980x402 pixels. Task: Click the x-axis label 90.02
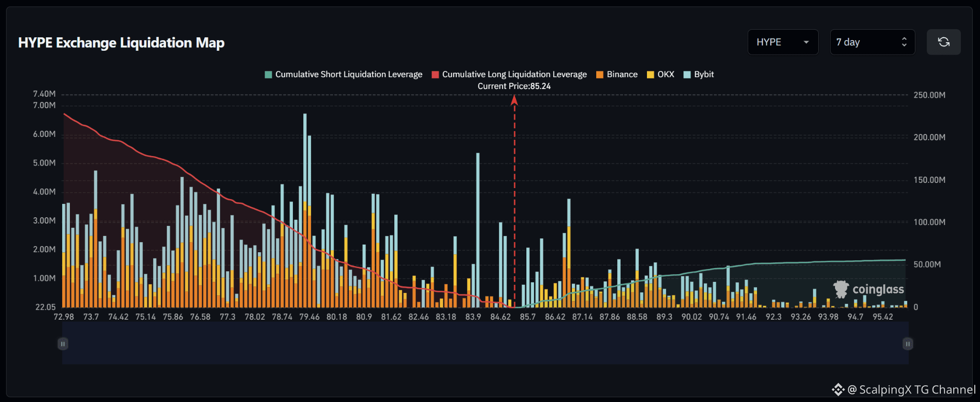pos(692,317)
